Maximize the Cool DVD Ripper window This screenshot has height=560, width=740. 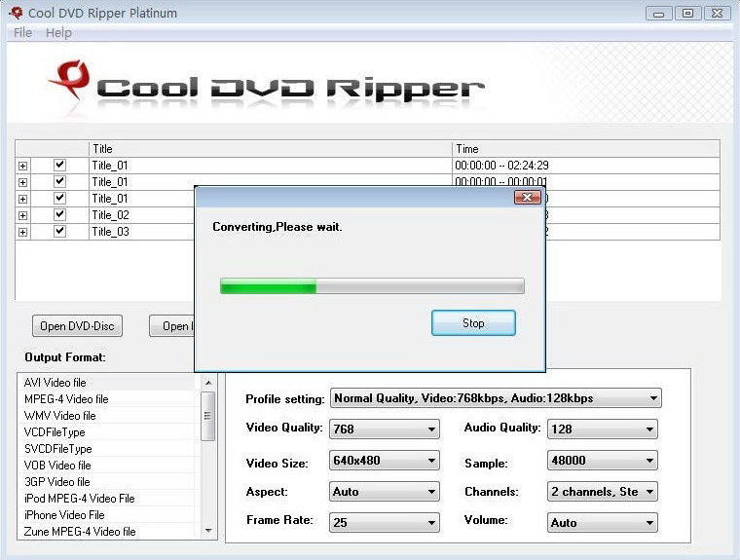coord(687,14)
